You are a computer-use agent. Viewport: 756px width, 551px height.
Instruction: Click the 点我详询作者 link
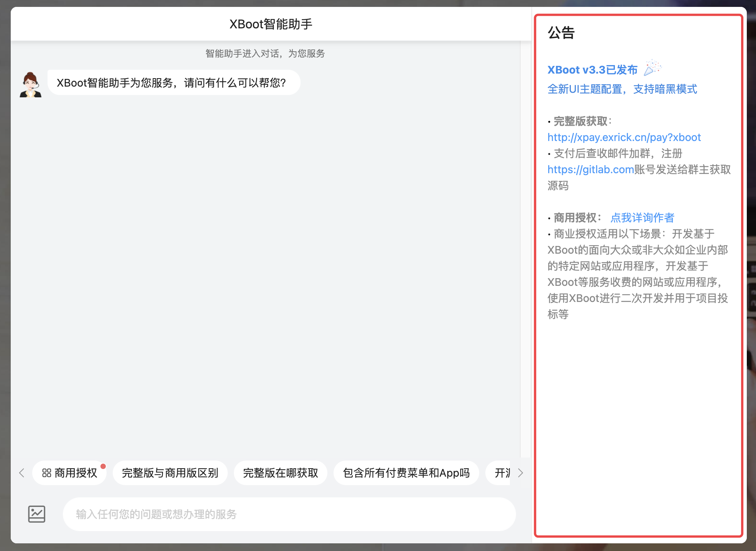point(642,218)
